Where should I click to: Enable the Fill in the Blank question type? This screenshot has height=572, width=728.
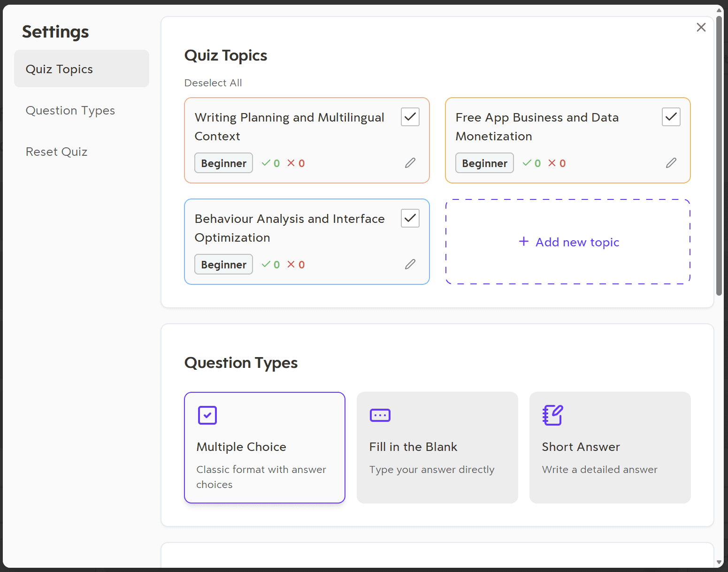click(x=437, y=447)
